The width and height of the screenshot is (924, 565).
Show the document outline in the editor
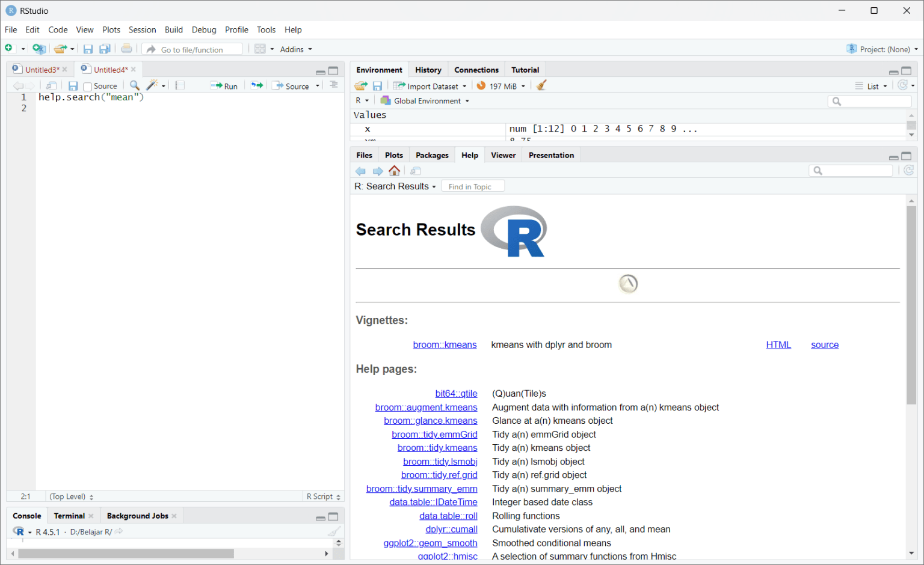334,85
